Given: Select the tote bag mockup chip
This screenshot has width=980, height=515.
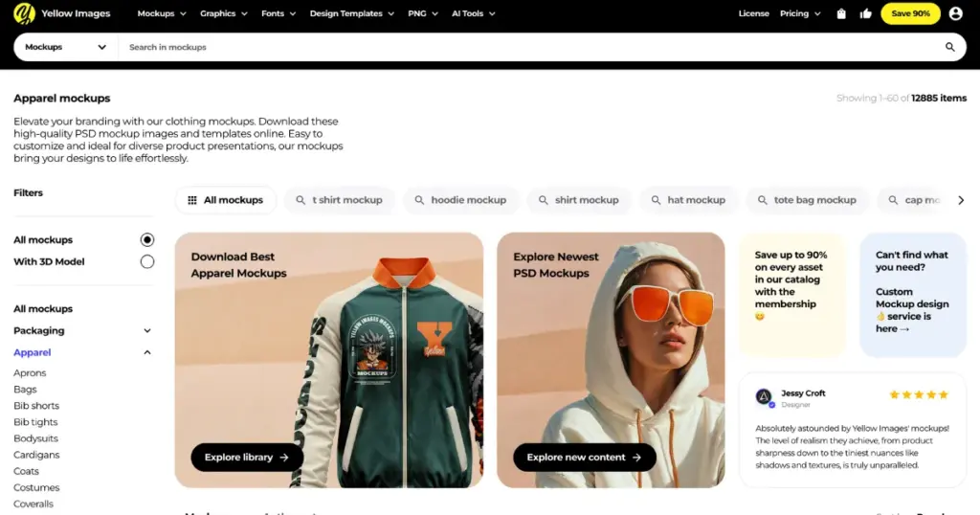Looking at the screenshot, I should click(808, 200).
